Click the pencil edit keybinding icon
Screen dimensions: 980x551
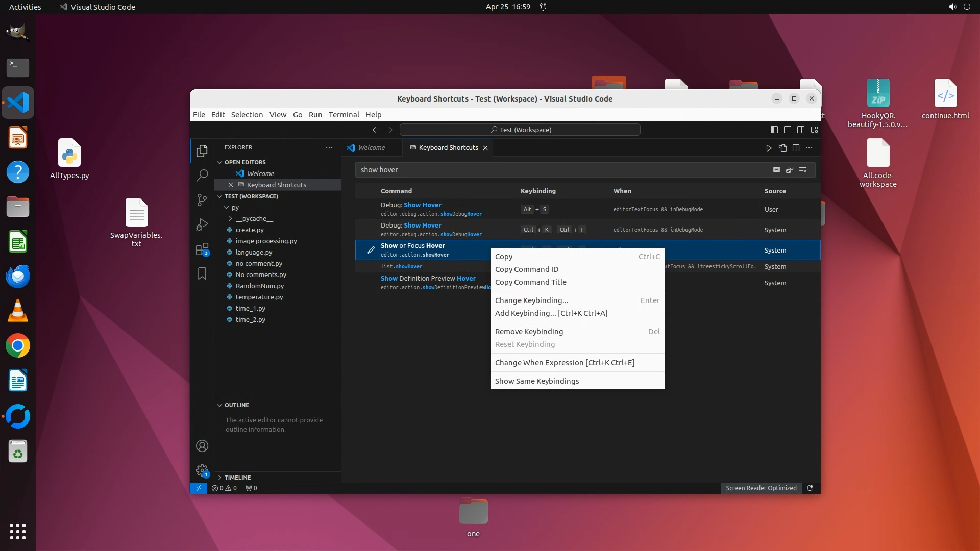371,250
